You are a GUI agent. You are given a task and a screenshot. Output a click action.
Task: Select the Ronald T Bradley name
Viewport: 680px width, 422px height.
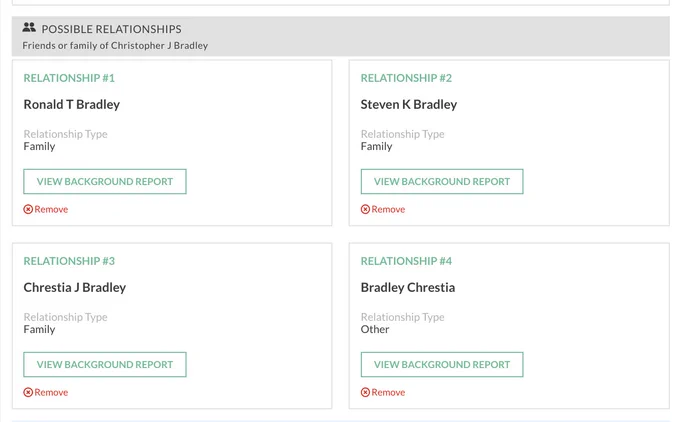click(72, 105)
